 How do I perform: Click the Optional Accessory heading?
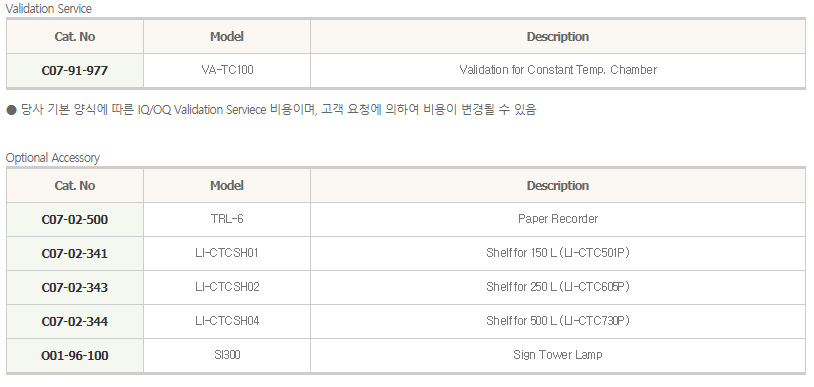(52, 158)
